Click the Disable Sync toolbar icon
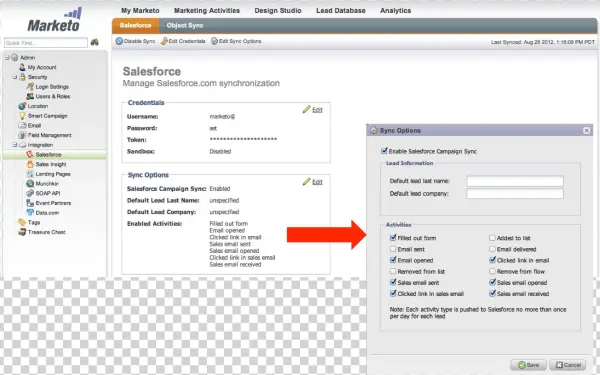This screenshot has width=600, height=375. pos(119,41)
